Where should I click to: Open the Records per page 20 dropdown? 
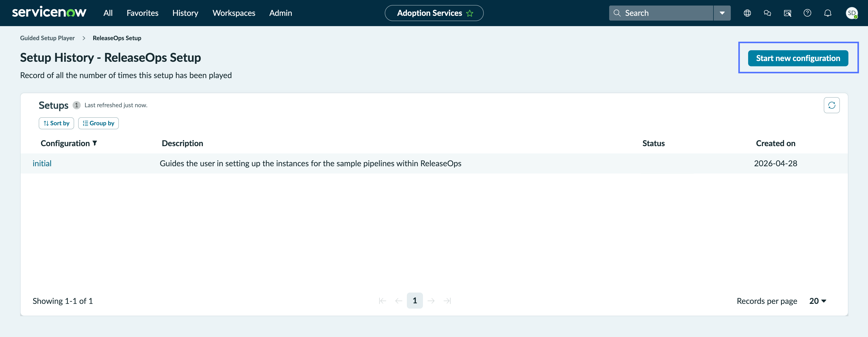click(x=817, y=301)
